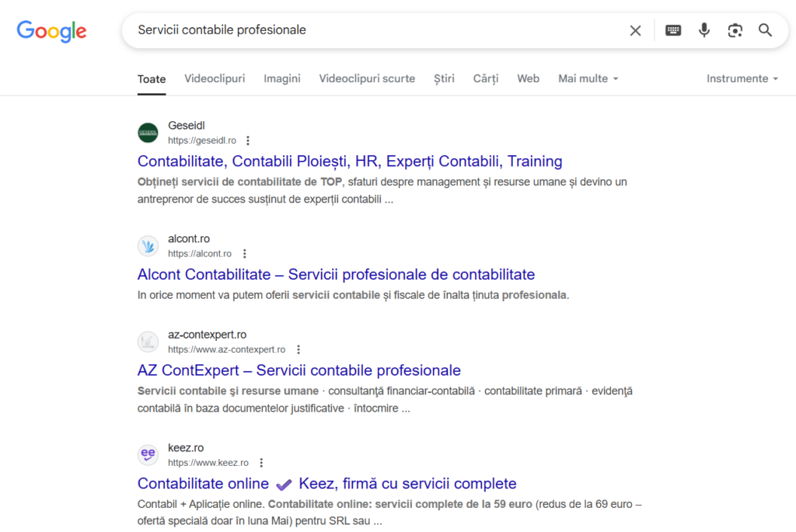Open the Alcont Contabilitate result link
796x532 pixels.
point(336,274)
